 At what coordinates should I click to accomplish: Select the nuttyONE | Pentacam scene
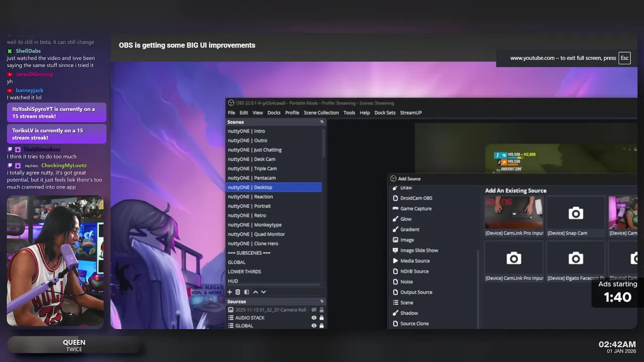tap(274, 178)
